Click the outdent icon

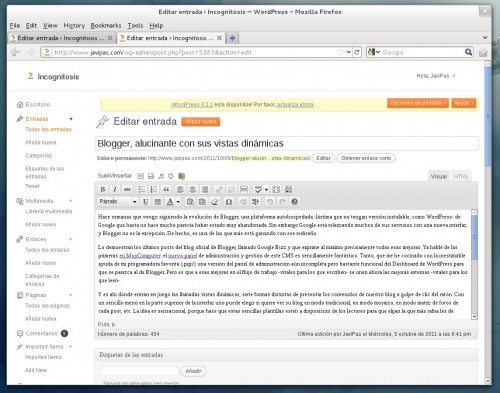click(243, 201)
